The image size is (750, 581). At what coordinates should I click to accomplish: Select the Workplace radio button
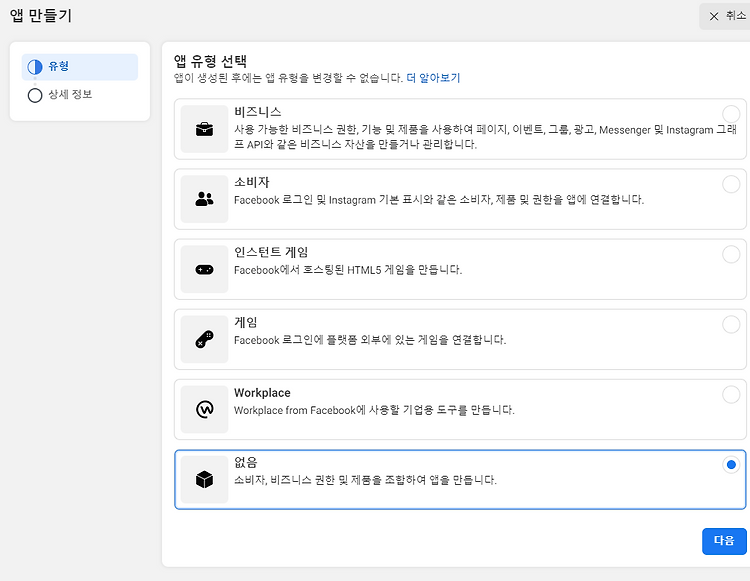click(x=731, y=395)
